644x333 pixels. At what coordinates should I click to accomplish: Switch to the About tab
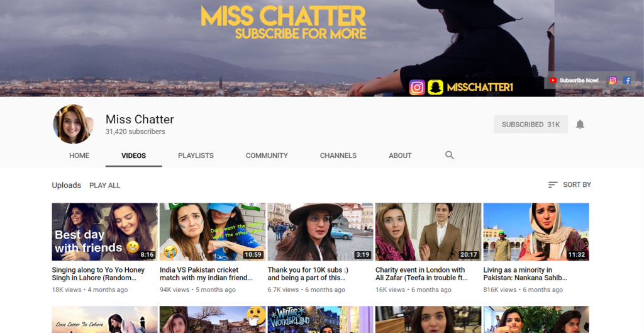[x=400, y=155]
